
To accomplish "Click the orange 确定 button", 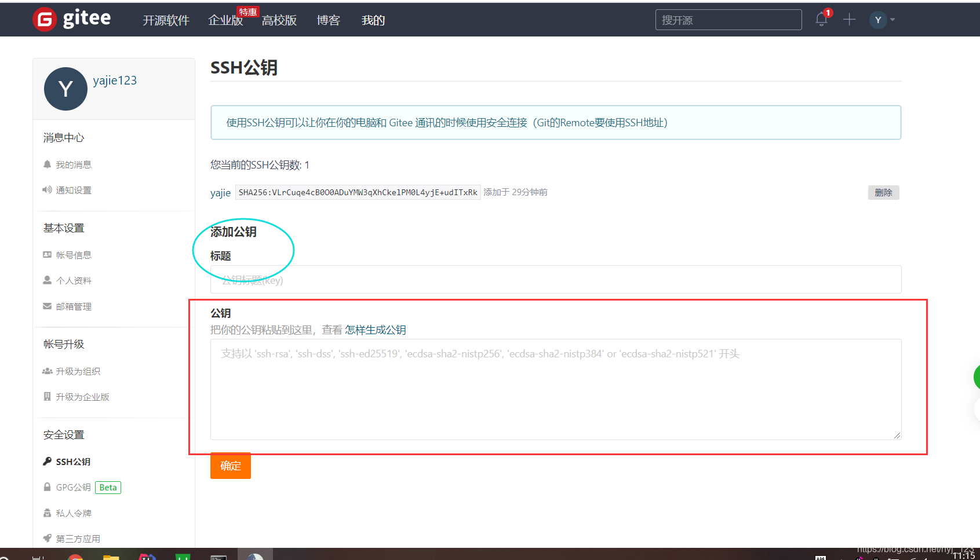I will 231,466.
